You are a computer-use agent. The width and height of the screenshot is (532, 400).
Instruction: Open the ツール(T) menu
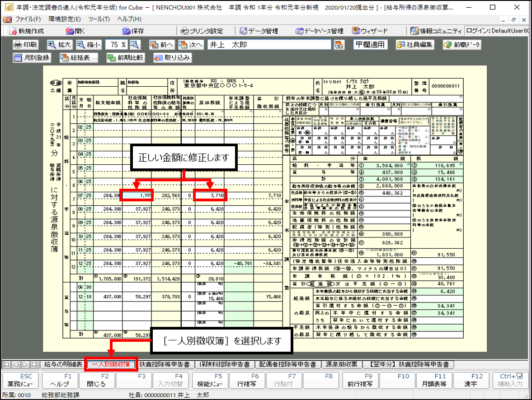pos(99,19)
